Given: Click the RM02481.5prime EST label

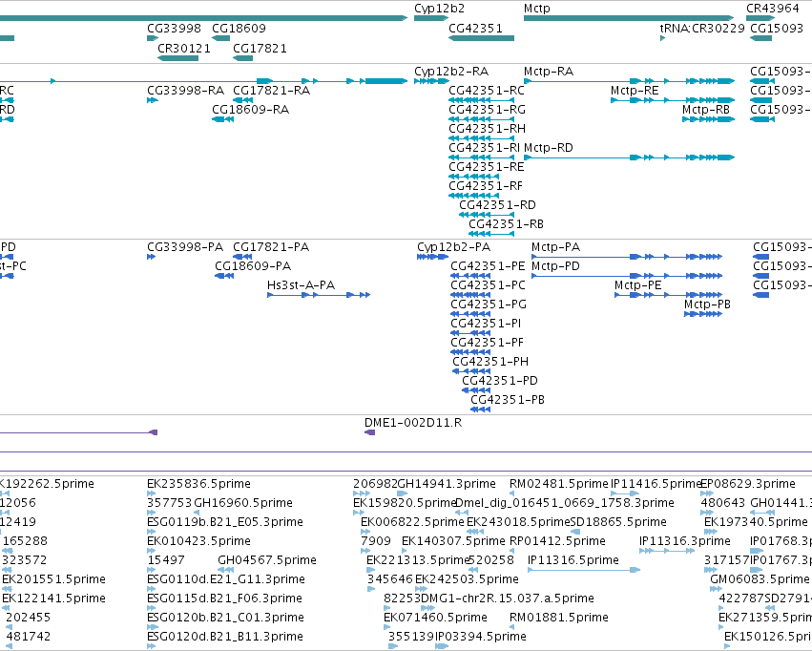Looking at the screenshot, I should [x=559, y=484].
